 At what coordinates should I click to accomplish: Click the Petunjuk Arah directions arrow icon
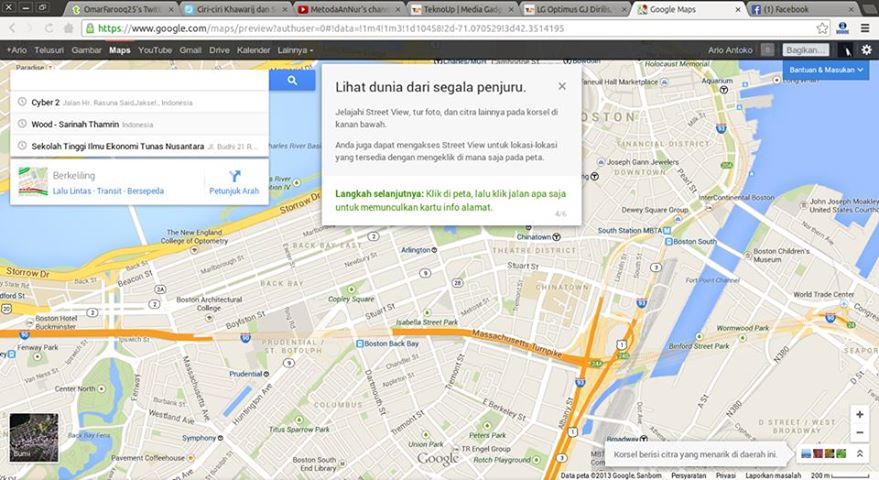click(235, 176)
